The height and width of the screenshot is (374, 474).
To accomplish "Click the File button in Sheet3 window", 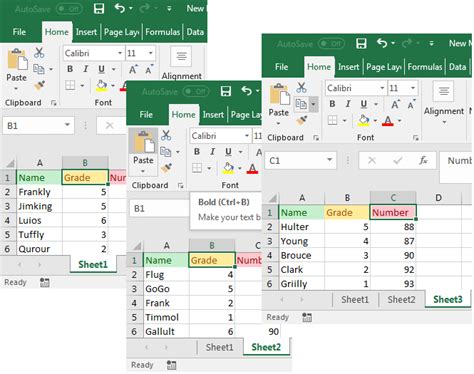I will click(x=281, y=67).
